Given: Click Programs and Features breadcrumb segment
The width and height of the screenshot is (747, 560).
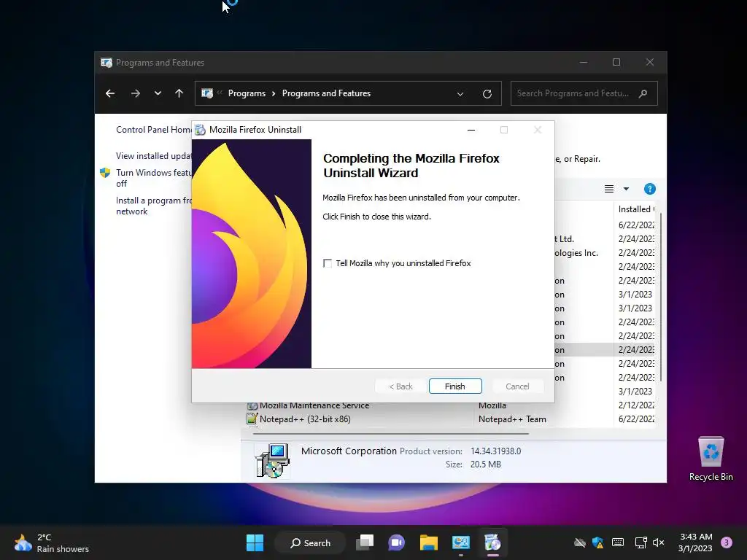Looking at the screenshot, I should click(x=326, y=93).
